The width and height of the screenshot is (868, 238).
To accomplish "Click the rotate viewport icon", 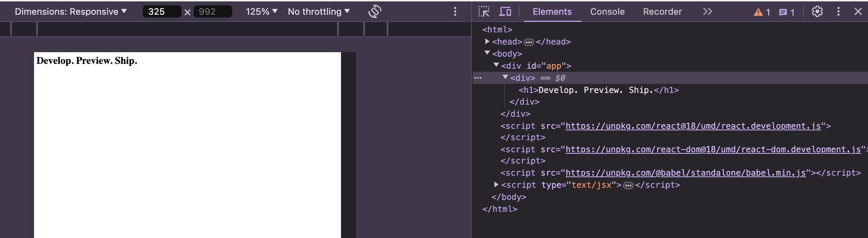I will (x=375, y=12).
